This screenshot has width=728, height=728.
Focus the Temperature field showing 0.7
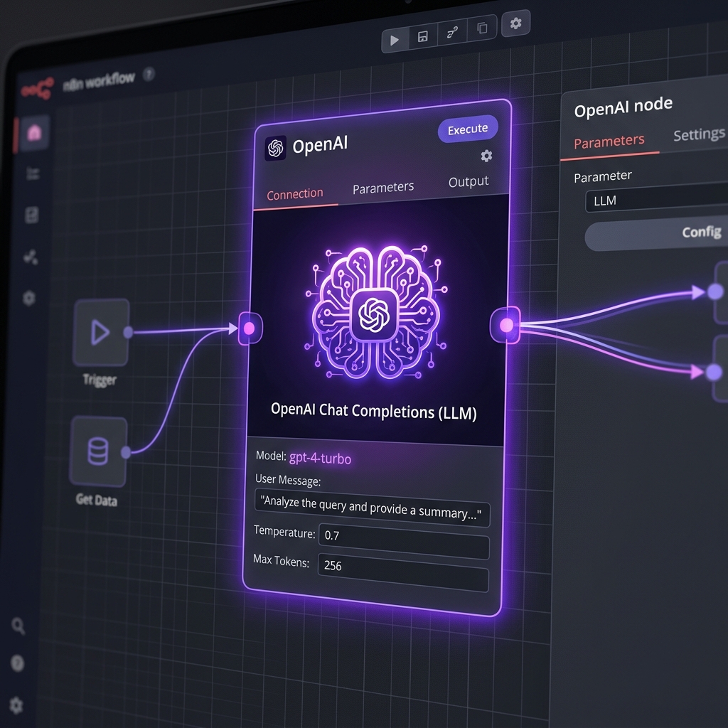pos(404,542)
